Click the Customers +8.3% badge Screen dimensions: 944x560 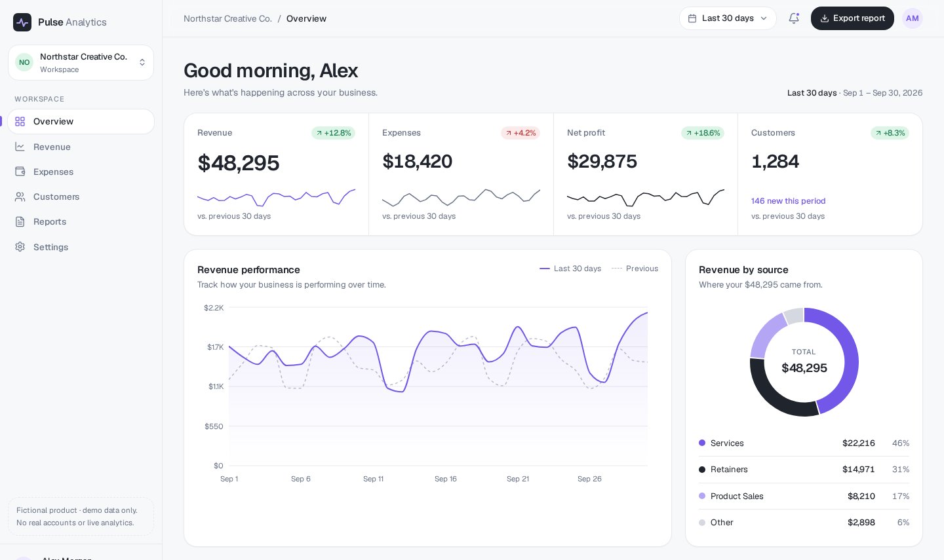(890, 133)
